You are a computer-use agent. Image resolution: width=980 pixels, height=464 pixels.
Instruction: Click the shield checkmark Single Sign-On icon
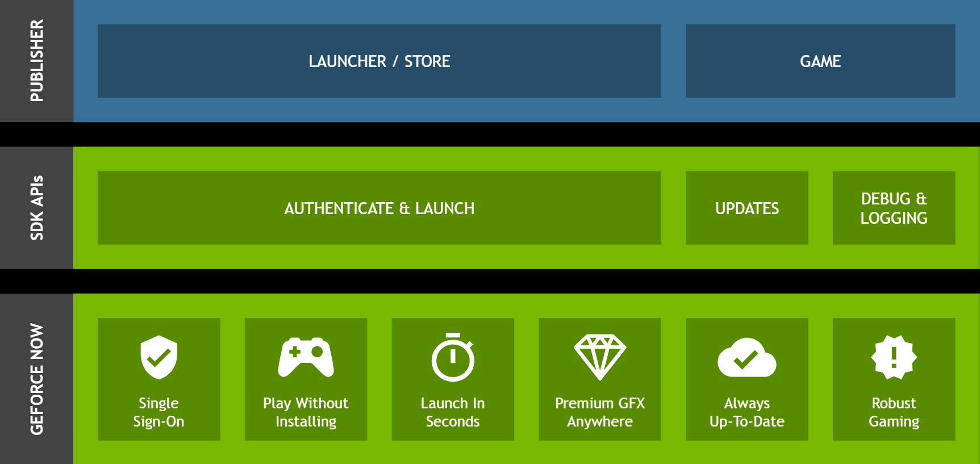[x=159, y=357]
